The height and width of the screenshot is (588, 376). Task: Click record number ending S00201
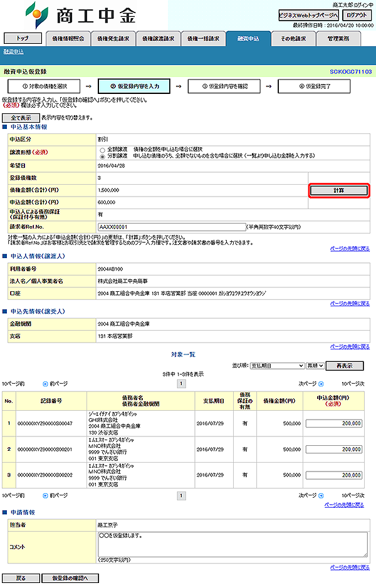tap(45, 449)
